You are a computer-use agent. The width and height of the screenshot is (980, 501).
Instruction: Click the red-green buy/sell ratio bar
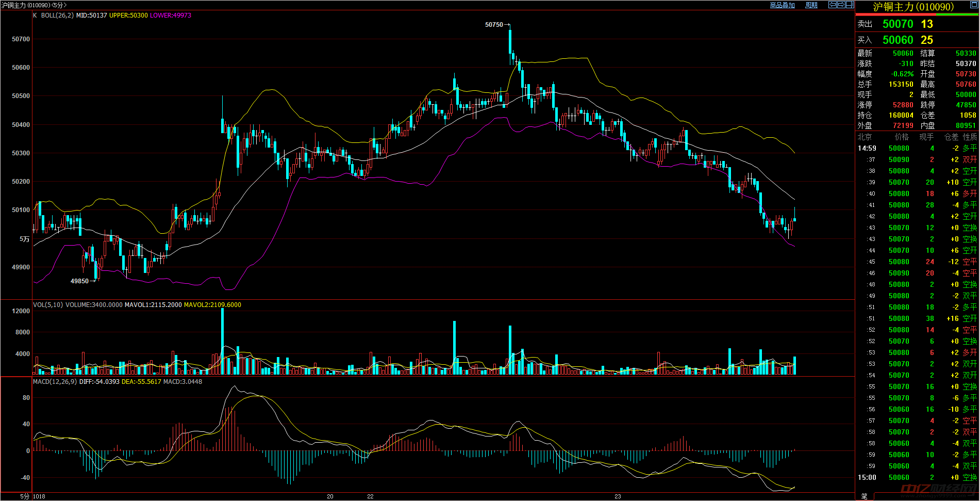click(917, 15)
